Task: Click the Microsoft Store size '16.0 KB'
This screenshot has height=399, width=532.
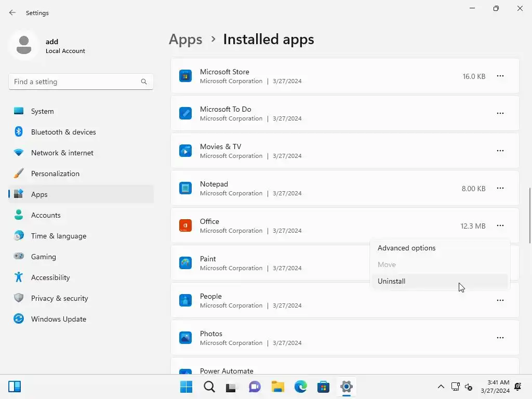Action: [474, 77]
